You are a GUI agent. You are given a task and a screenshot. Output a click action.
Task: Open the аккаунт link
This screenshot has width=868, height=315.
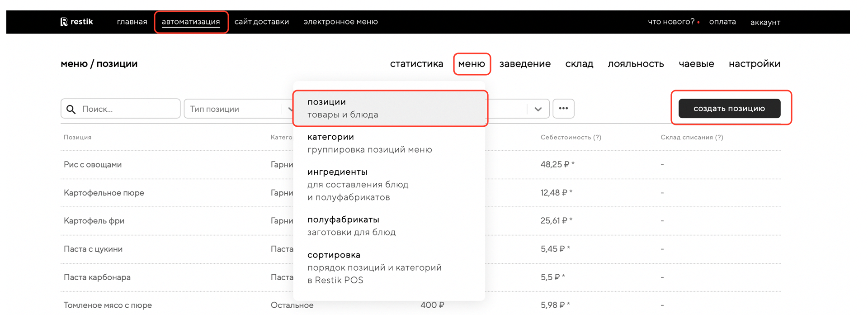coord(765,22)
